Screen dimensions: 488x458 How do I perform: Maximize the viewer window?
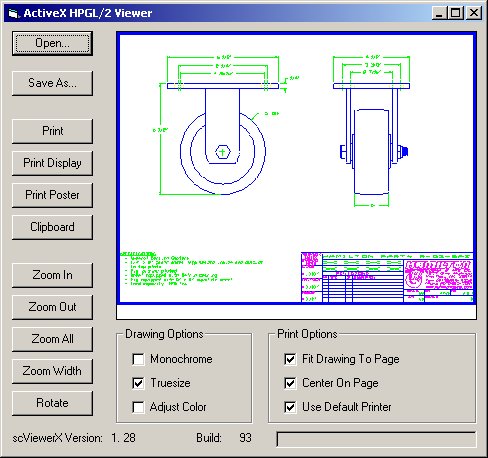455,13
